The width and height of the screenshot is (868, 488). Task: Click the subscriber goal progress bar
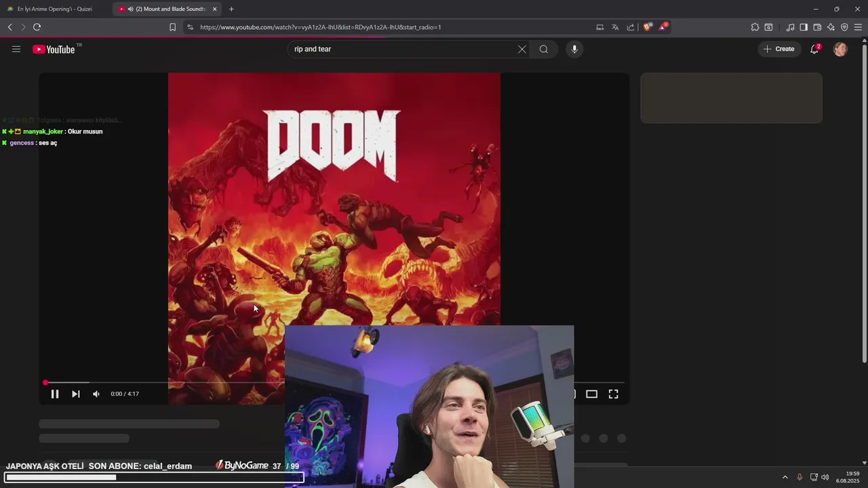154,478
